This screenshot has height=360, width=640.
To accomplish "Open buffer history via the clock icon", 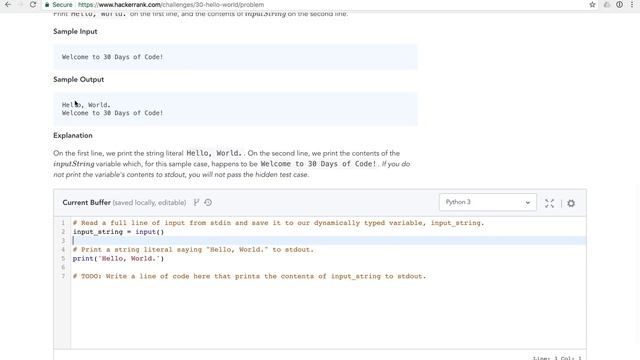I will [208, 202].
